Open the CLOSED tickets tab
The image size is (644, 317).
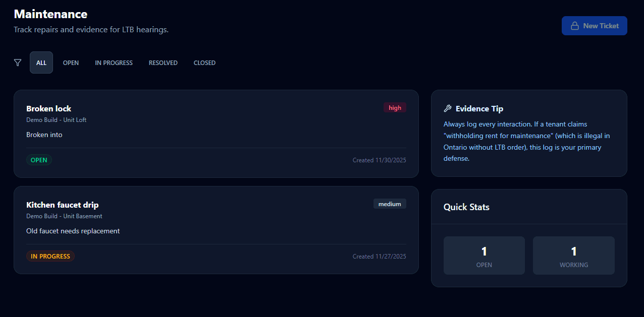coord(204,62)
